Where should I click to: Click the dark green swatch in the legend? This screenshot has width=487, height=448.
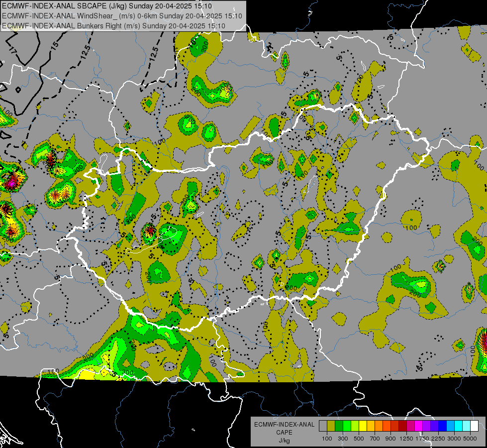click(x=339, y=426)
